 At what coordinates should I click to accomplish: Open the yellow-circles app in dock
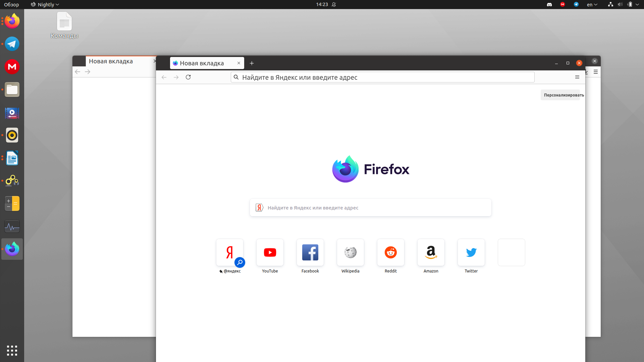point(12,181)
